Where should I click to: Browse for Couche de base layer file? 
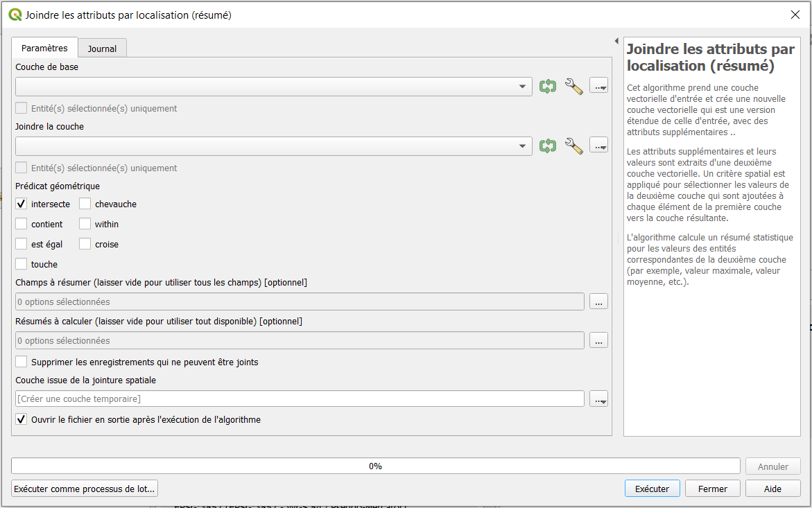click(x=598, y=86)
